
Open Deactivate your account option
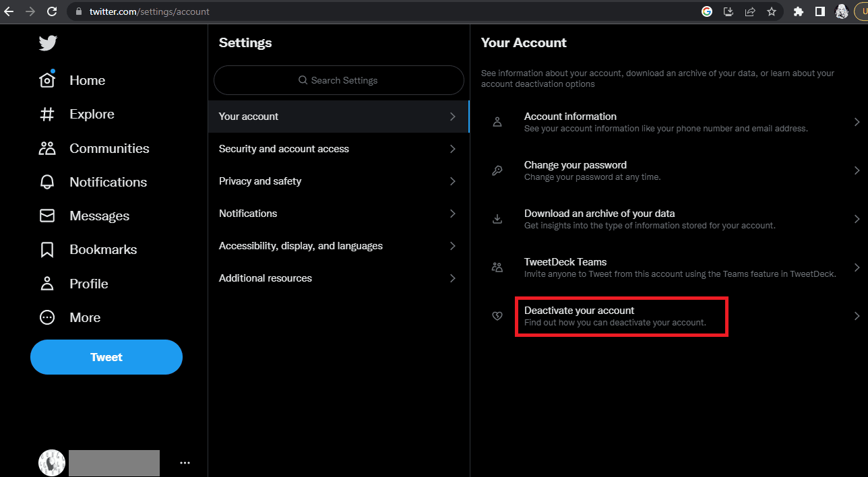pos(669,316)
